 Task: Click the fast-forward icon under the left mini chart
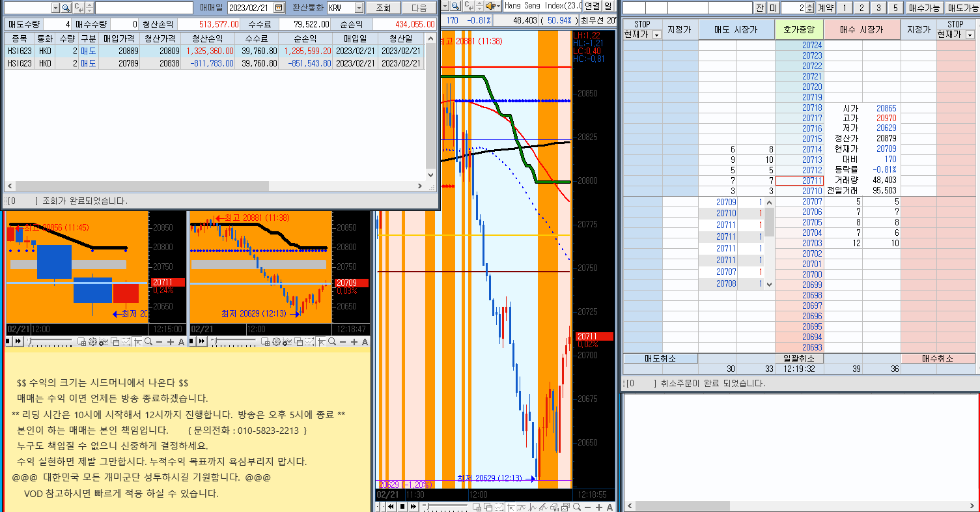click(x=18, y=342)
